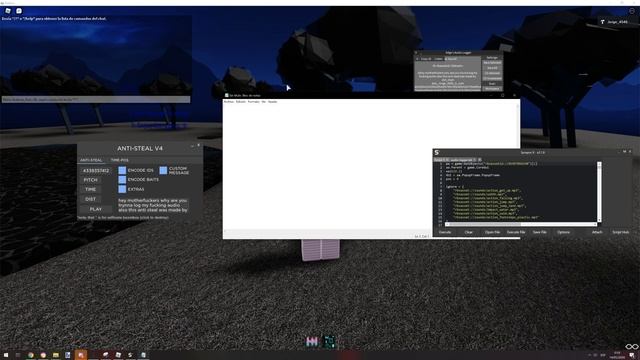Image resolution: width=640 pixels, height=360 pixels.
Task: Open the Script Hub in Synapse X
Action: tap(620, 232)
